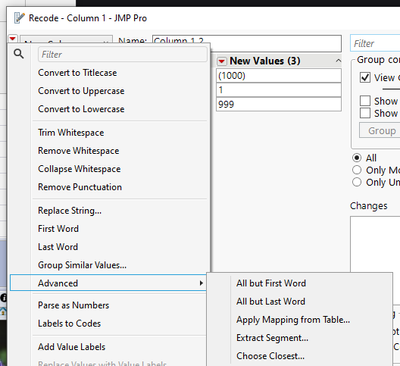Choose Last Word option
This screenshot has height=366, width=400.
point(58,247)
